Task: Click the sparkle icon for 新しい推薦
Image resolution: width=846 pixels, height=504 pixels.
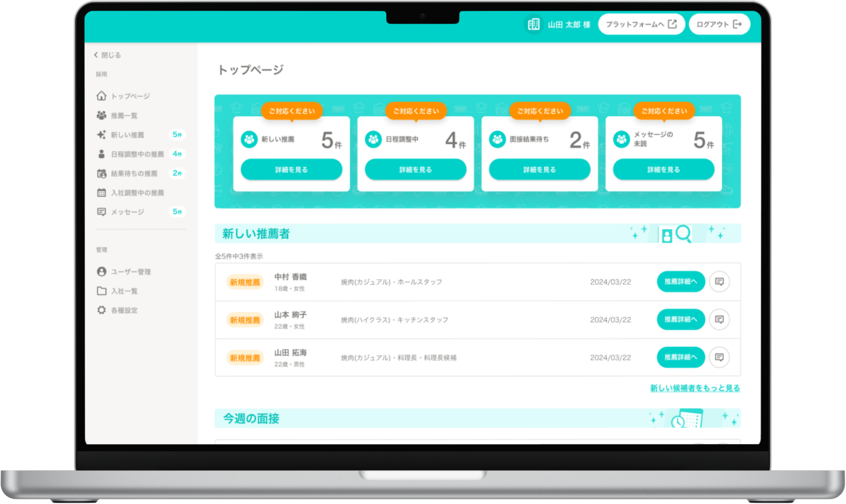Action: [x=101, y=134]
